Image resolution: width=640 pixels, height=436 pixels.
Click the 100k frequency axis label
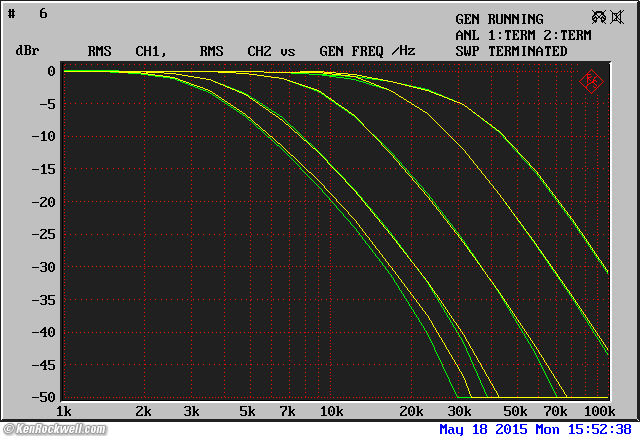(x=599, y=412)
